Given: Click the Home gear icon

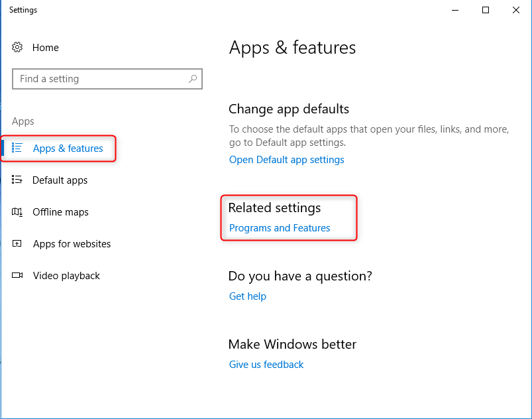Looking at the screenshot, I should click(x=18, y=48).
